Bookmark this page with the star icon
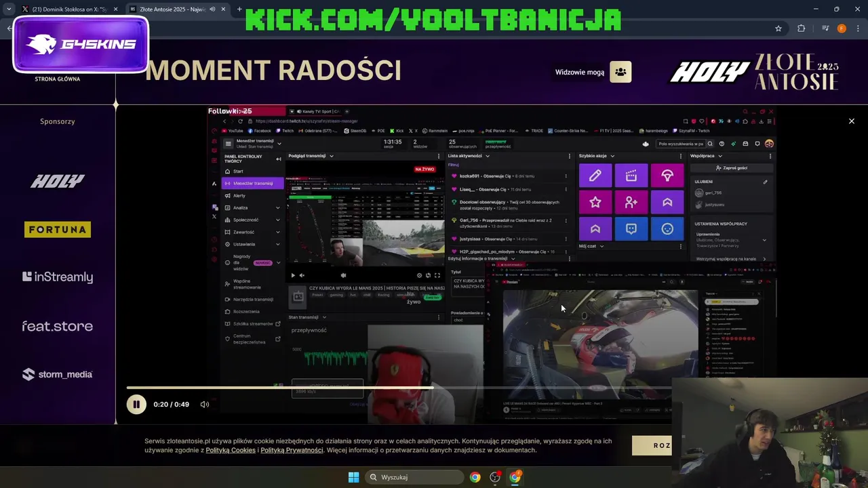 778,28
